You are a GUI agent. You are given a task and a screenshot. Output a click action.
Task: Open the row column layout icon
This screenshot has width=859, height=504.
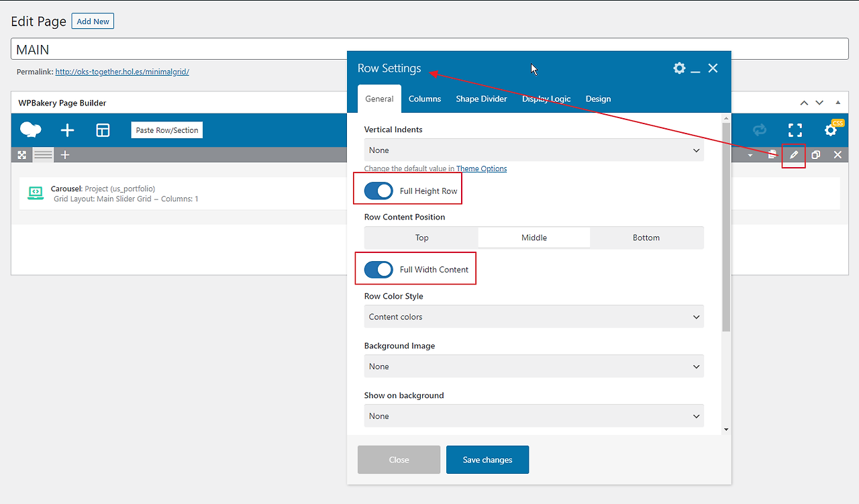point(44,155)
